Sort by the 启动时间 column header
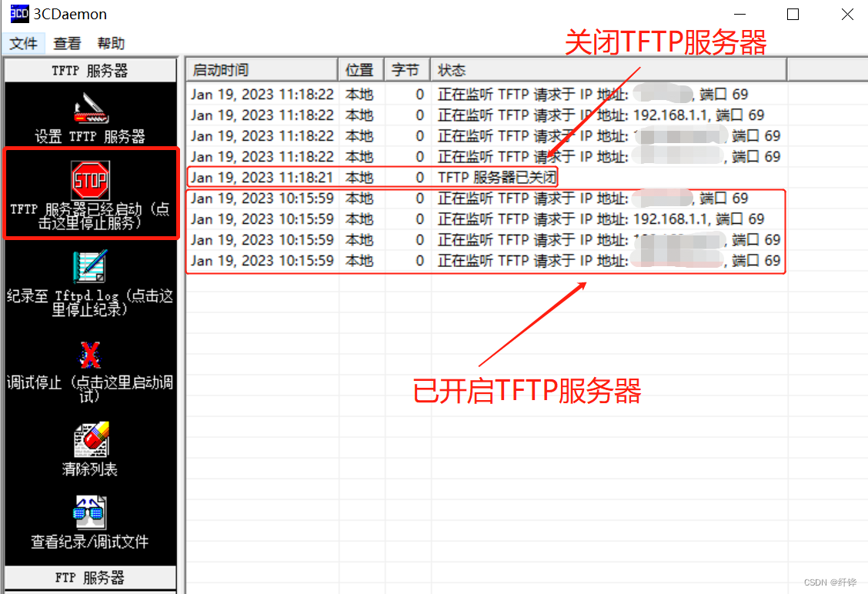The height and width of the screenshot is (594, 868). (x=262, y=70)
